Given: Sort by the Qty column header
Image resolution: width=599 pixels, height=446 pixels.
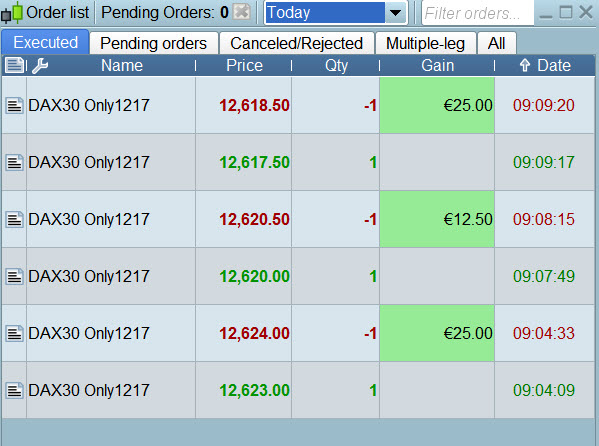Looking at the screenshot, I should [x=336, y=65].
